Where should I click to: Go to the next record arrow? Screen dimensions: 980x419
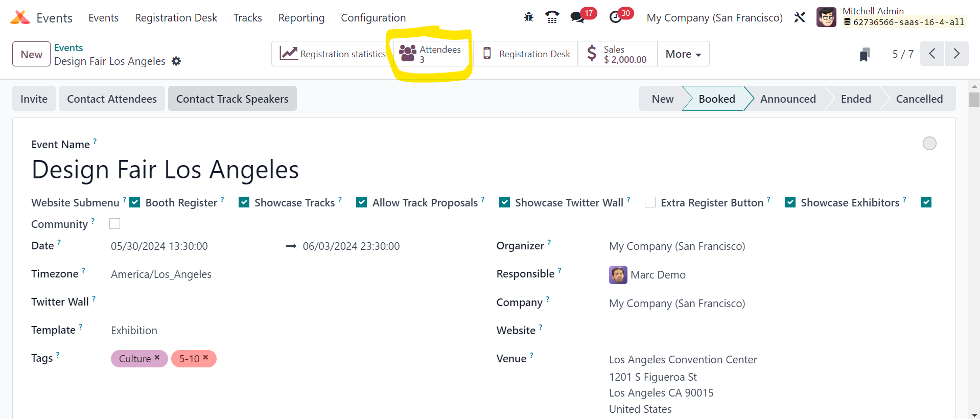click(x=956, y=54)
